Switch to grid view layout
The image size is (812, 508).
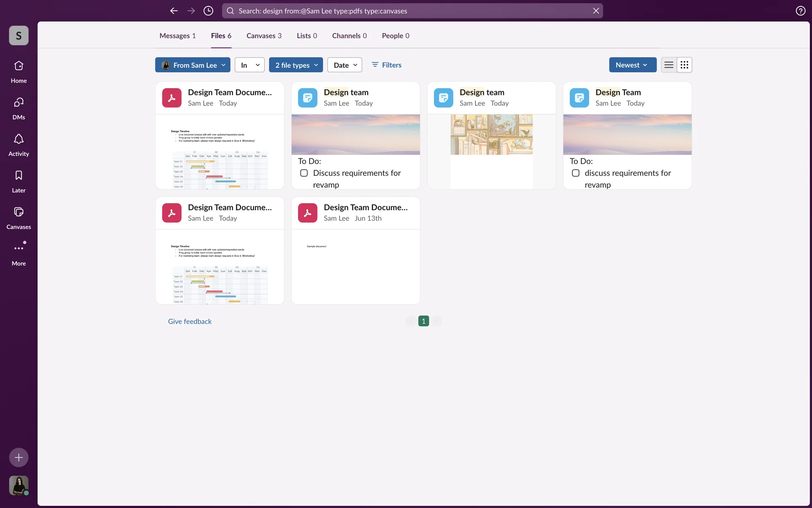pos(684,65)
